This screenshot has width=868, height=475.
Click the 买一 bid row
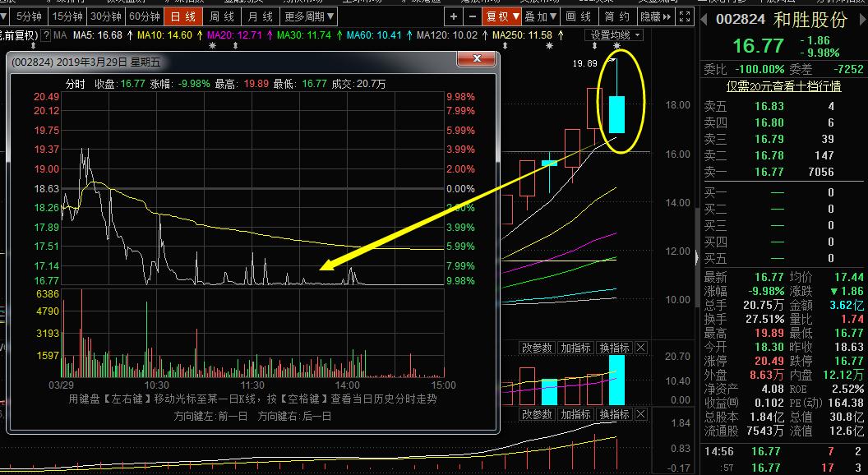(x=784, y=192)
